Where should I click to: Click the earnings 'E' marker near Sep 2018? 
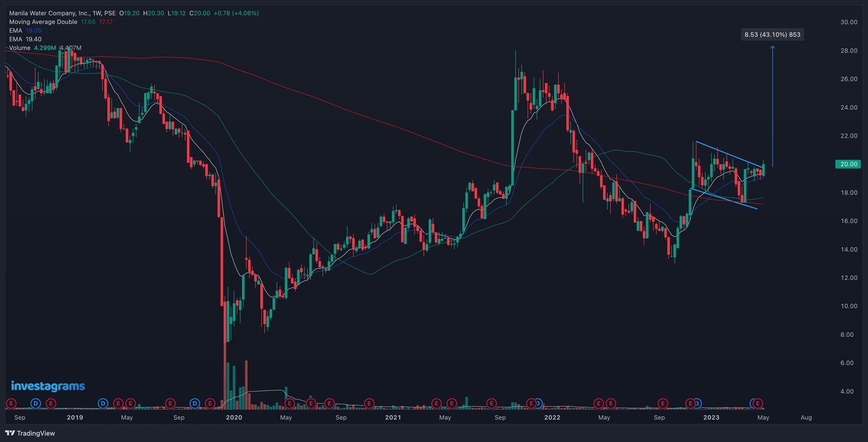(10, 404)
